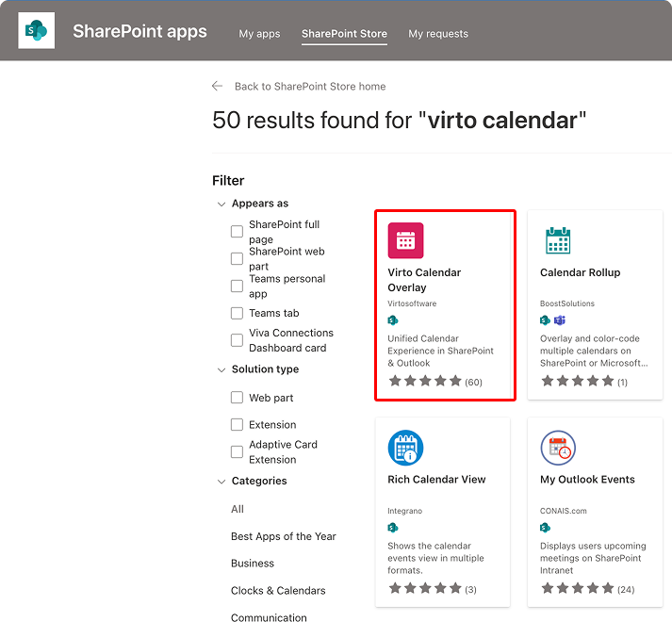Collapse the Categories filter section
The image size is (672, 622).
pyautogui.click(x=221, y=482)
